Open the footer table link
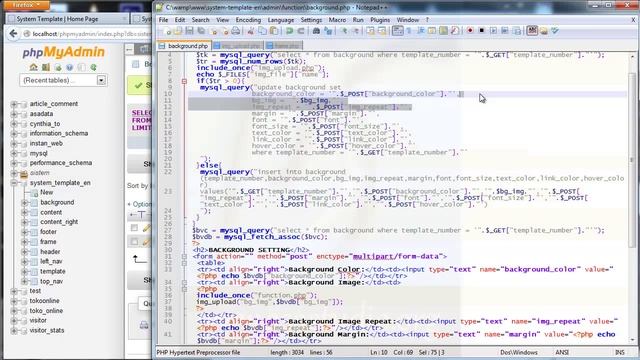 click(x=48, y=232)
